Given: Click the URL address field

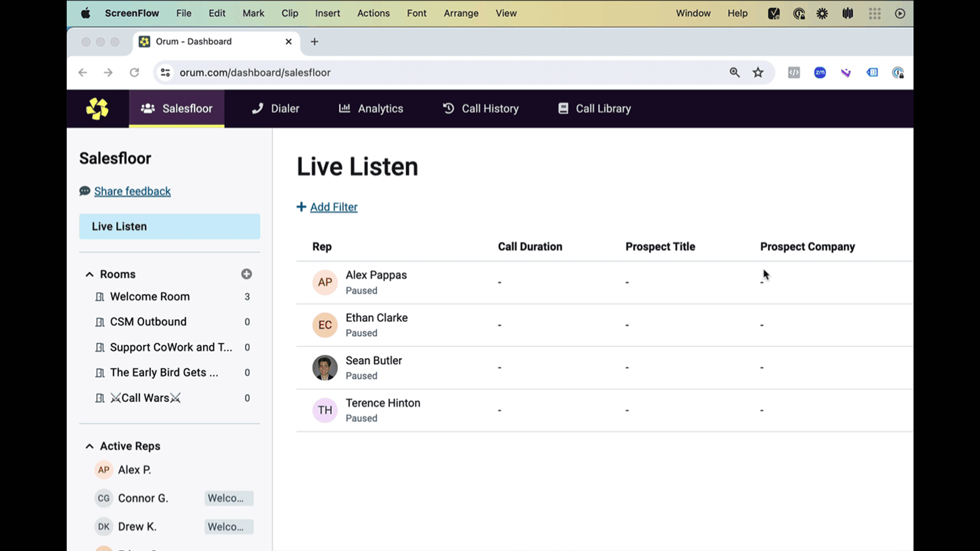Looking at the screenshot, I should pyautogui.click(x=419, y=72).
